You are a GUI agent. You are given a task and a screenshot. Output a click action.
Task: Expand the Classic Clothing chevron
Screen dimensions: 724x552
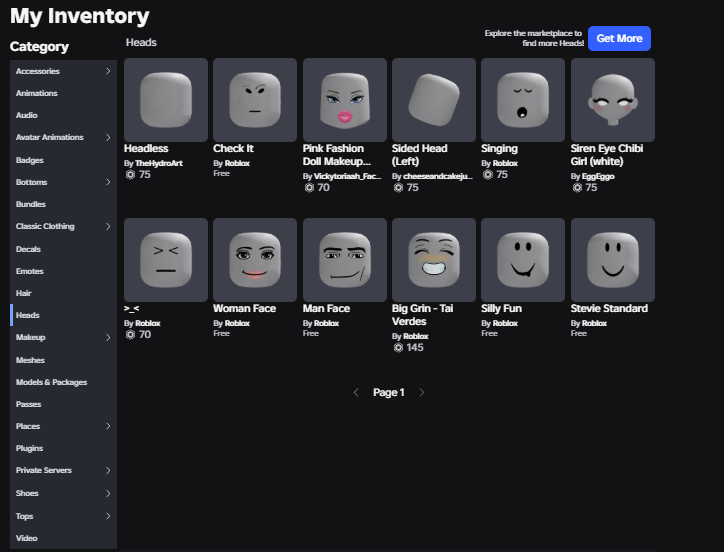[108, 226]
